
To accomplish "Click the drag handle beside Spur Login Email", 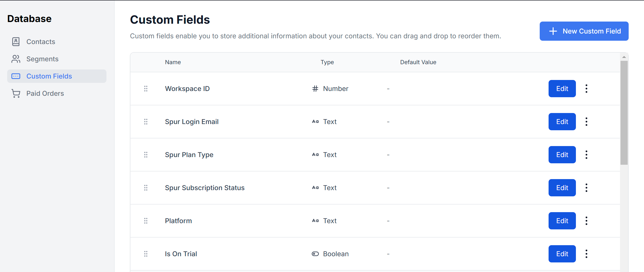I will click(x=146, y=122).
